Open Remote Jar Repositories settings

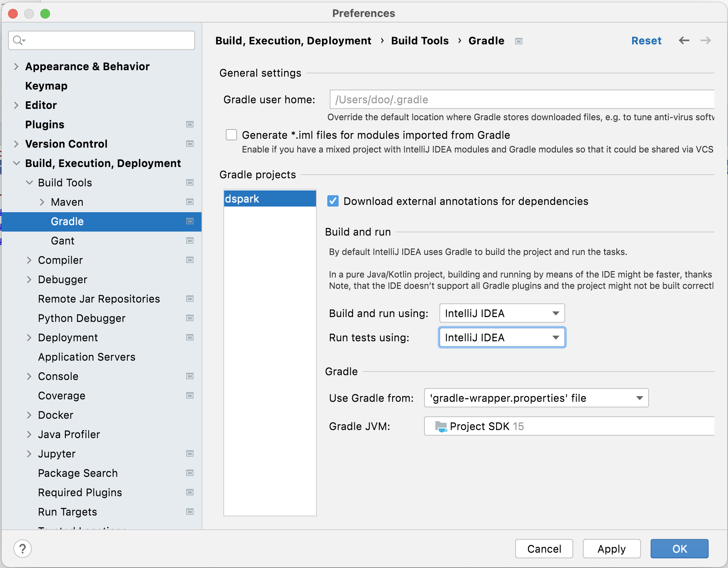[x=99, y=299]
